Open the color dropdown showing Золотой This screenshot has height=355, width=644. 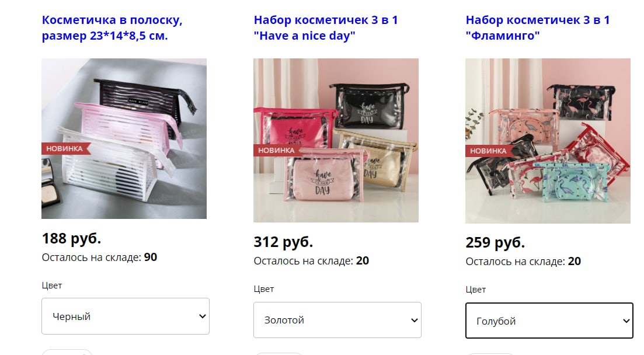(337, 320)
